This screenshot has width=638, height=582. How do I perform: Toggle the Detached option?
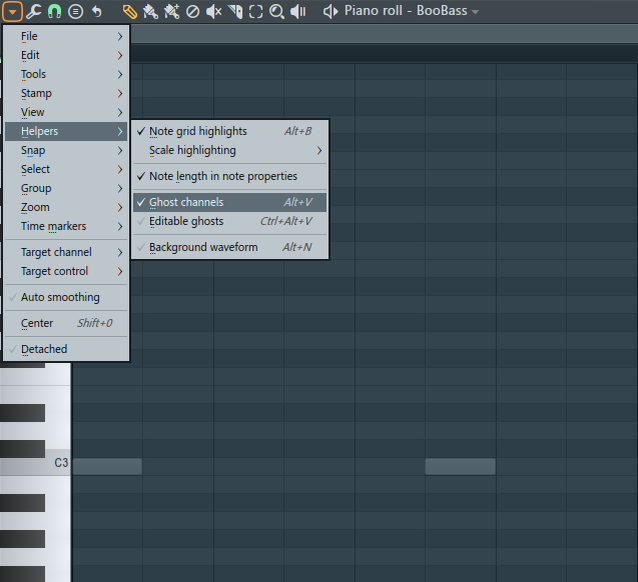(x=66, y=349)
